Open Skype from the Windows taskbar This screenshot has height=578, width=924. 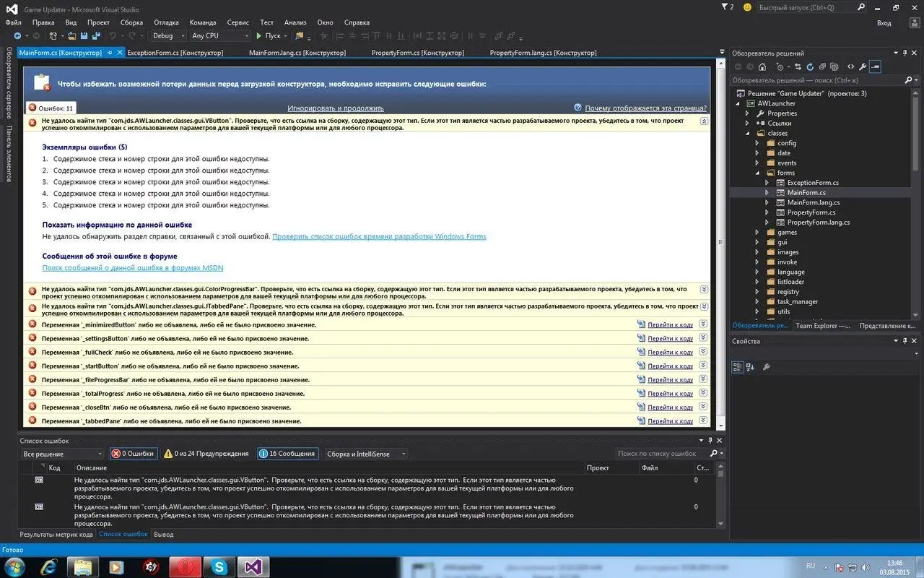click(x=217, y=566)
